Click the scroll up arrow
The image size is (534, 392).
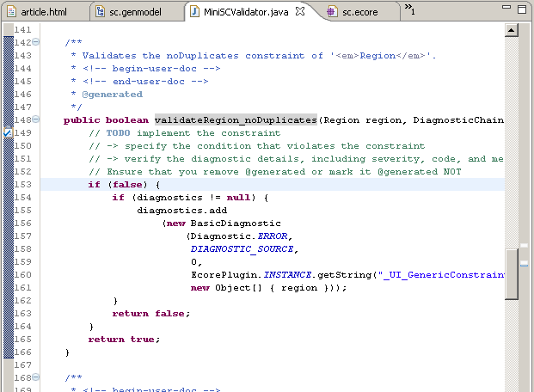[511, 30]
